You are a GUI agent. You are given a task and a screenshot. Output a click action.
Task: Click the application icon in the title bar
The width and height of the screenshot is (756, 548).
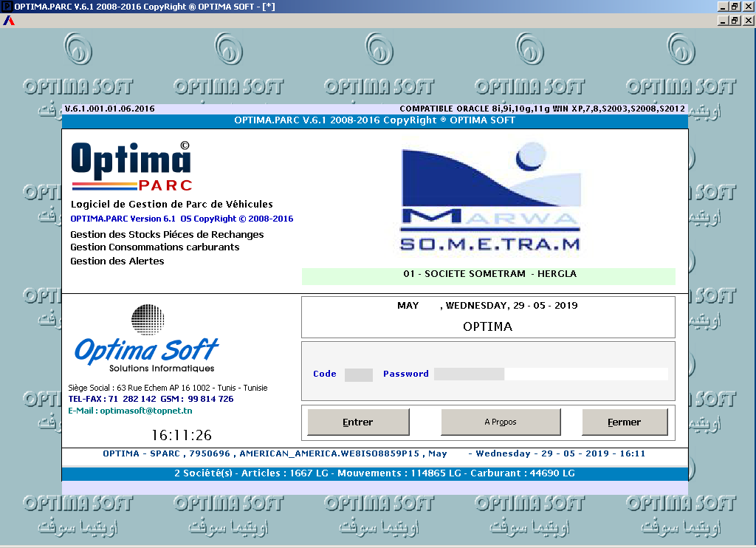pos(7,6)
